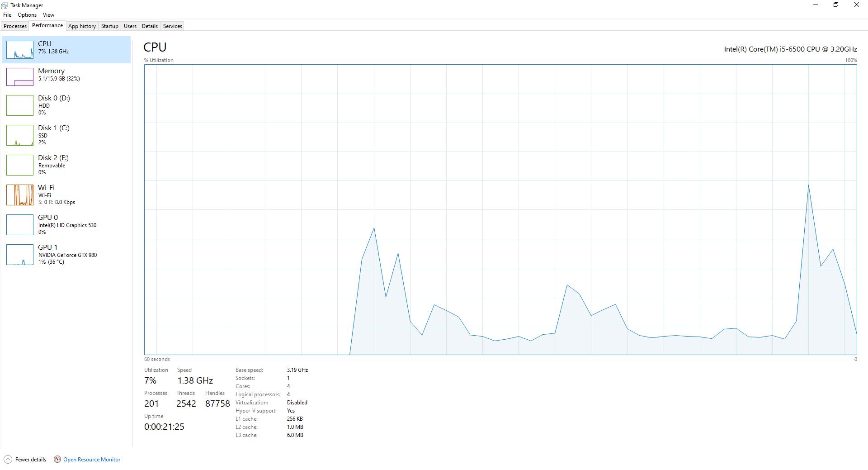The width and height of the screenshot is (868, 470).
Task: Select the CPU mini graph thumbnail
Action: coord(20,50)
